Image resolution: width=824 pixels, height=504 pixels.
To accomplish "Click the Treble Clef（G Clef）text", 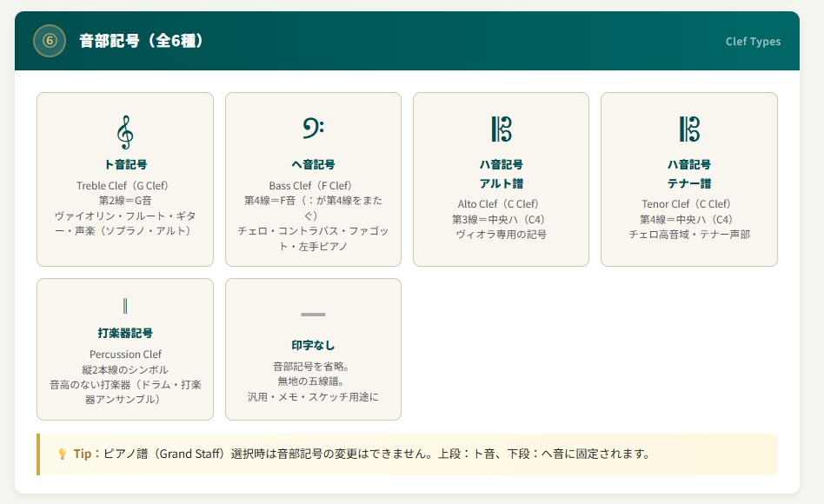I will [123, 185].
